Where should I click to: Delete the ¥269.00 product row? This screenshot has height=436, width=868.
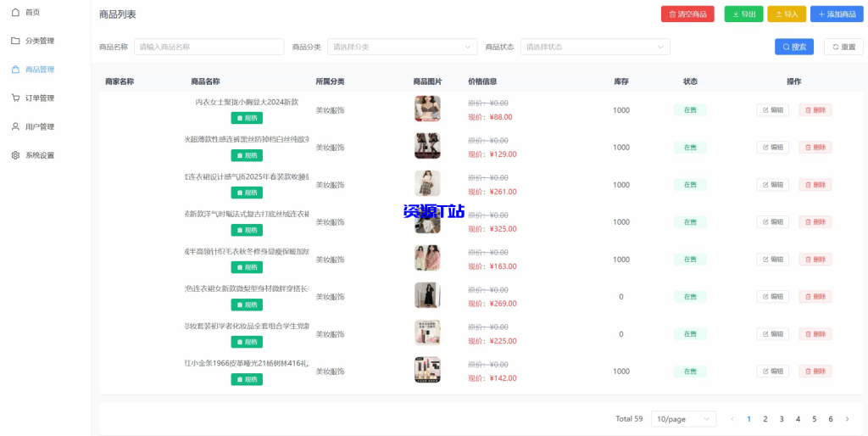click(815, 296)
